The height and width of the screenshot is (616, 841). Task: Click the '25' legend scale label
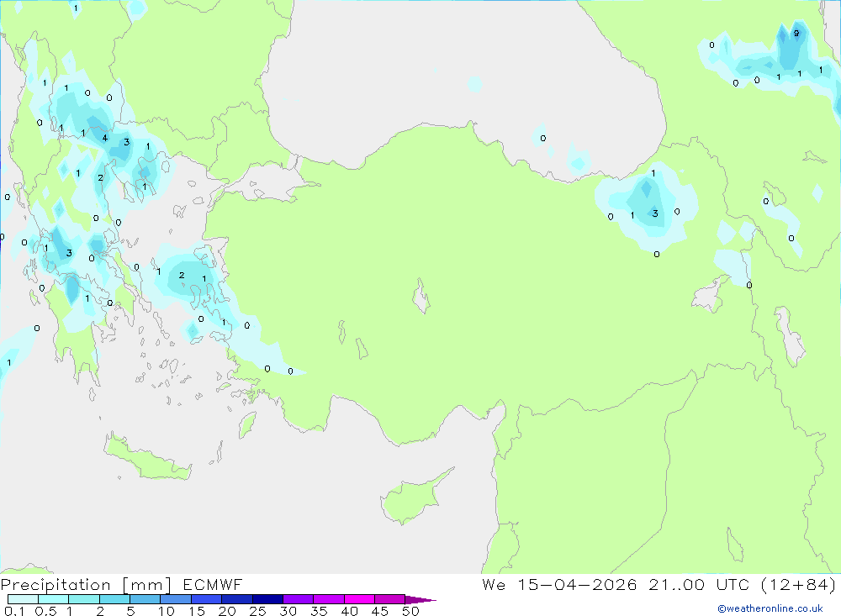pyautogui.click(x=257, y=611)
